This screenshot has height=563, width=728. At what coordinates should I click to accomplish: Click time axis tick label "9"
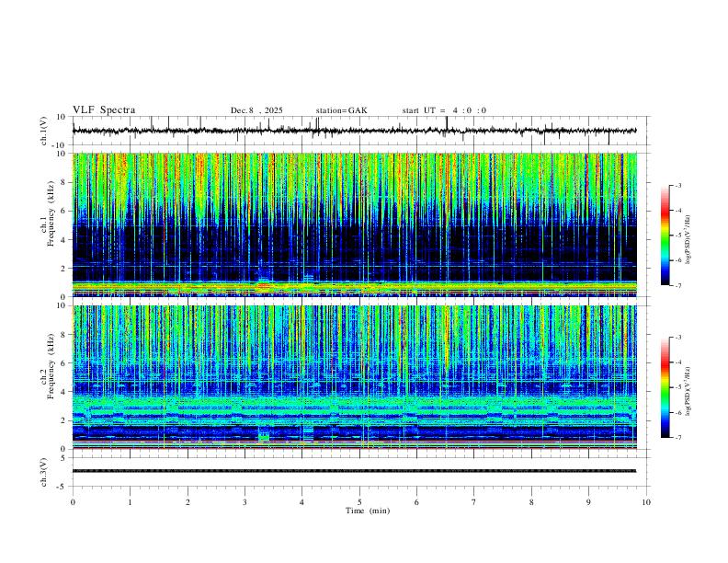pos(588,502)
